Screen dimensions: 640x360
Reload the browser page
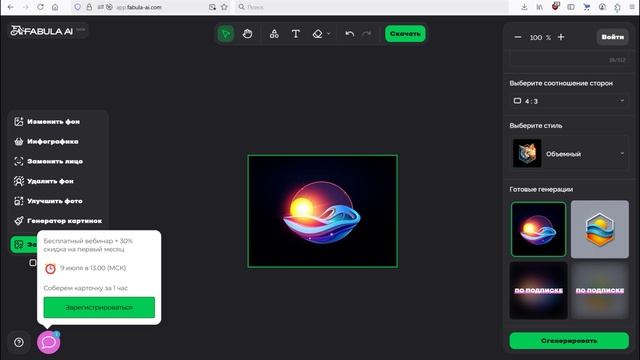[40, 7]
